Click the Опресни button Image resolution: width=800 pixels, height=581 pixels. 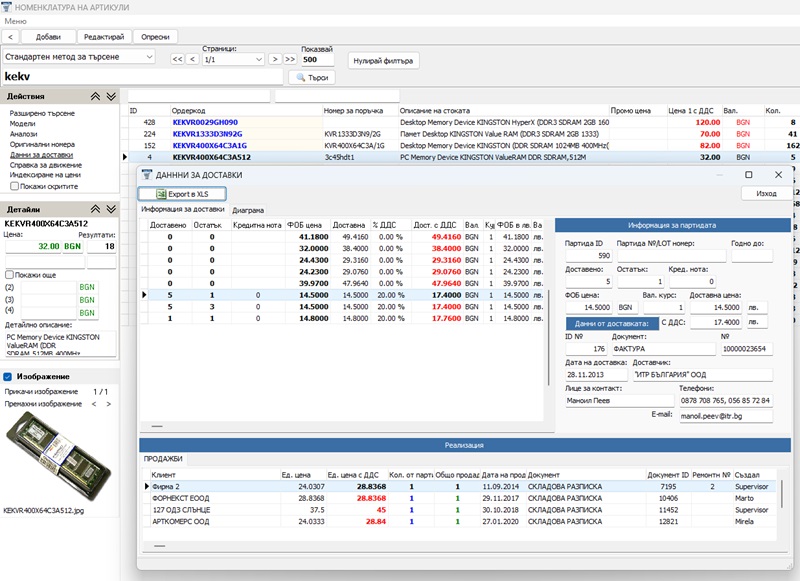pos(155,37)
